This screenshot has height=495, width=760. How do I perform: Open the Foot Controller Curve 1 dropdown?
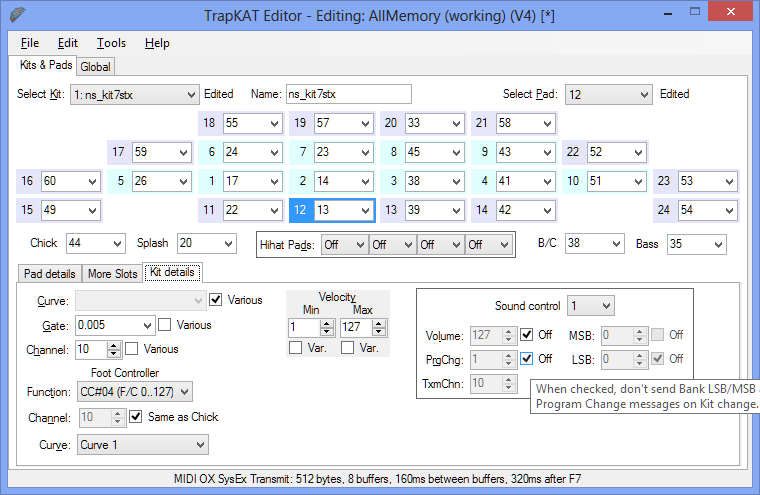[143, 445]
